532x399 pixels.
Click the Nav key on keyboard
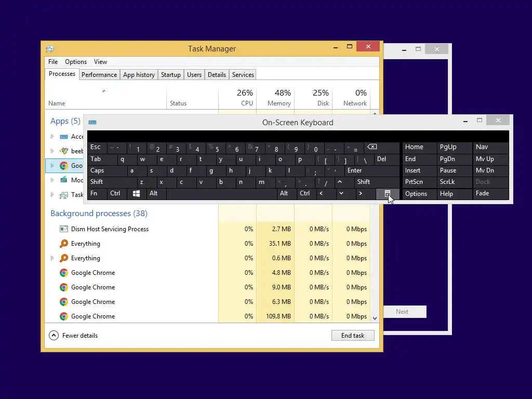(490, 147)
